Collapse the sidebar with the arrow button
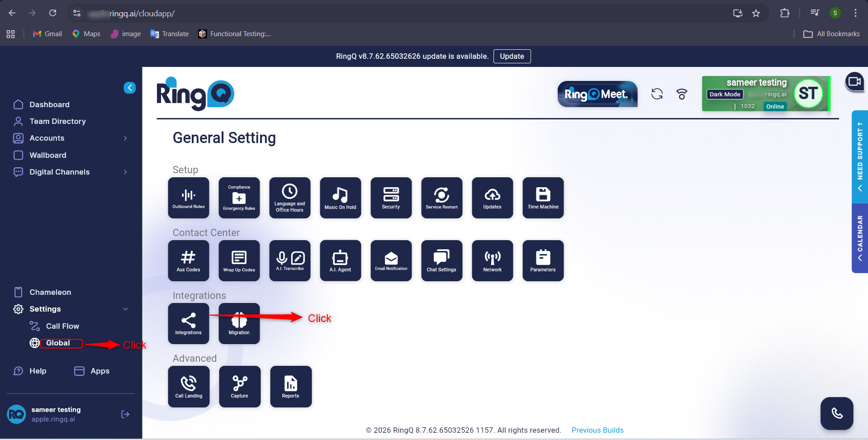Screen dimensions: 868x440 coord(130,88)
